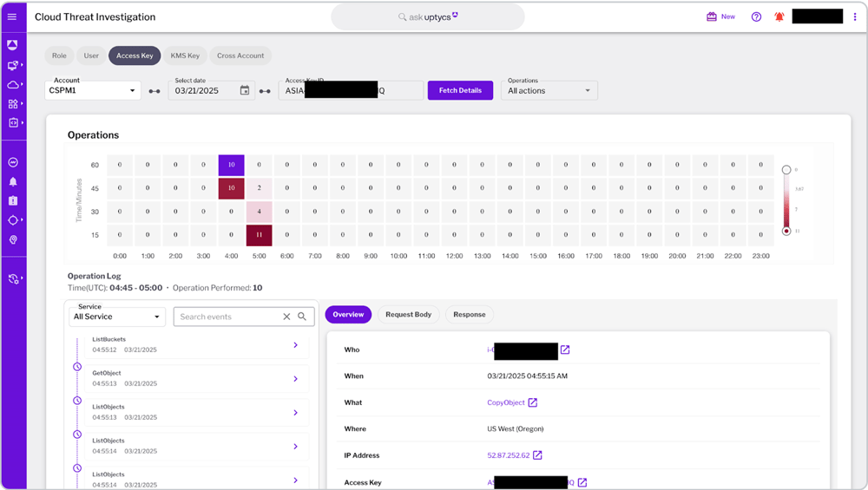Screen dimensions: 868x490
Task: Open the activity pulse sidebar icon
Action: click(x=13, y=162)
